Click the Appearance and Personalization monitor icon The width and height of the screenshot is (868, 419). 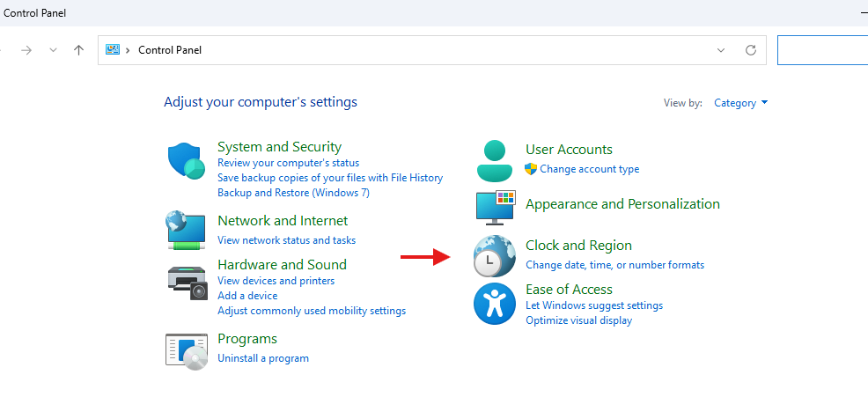coord(494,208)
